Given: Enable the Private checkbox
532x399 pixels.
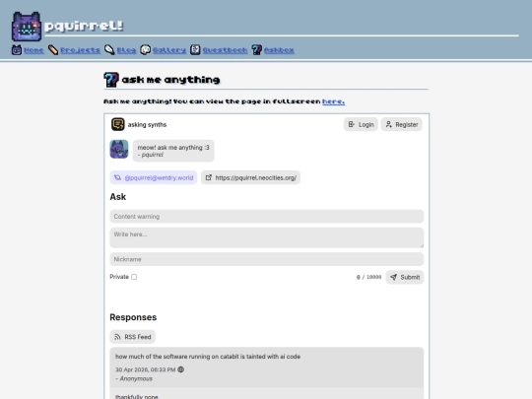Looking at the screenshot, I should (x=134, y=277).
